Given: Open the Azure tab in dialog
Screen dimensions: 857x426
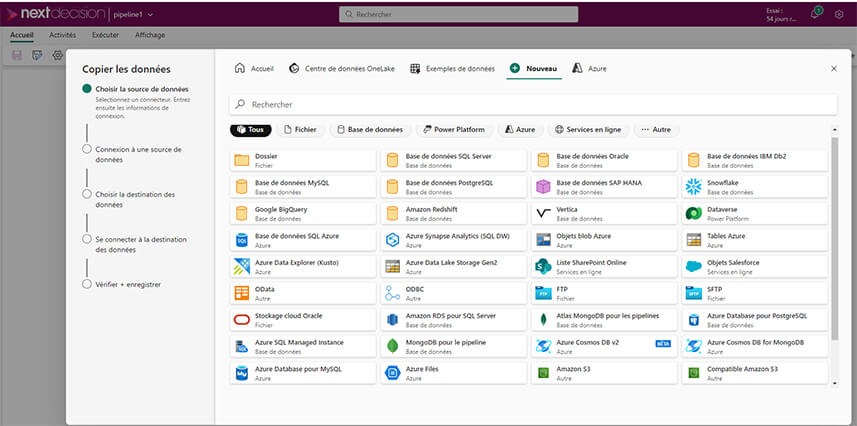Looking at the screenshot, I should pyautogui.click(x=589, y=68).
